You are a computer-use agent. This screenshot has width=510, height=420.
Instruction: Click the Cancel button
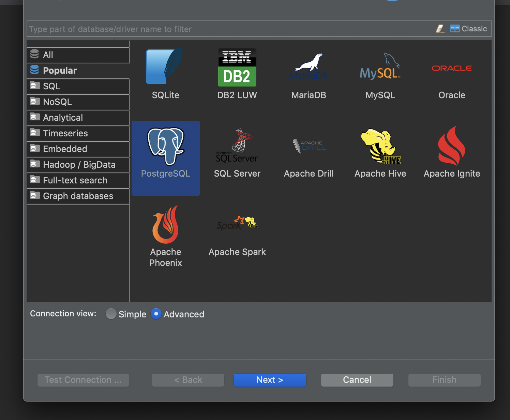pos(357,380)
